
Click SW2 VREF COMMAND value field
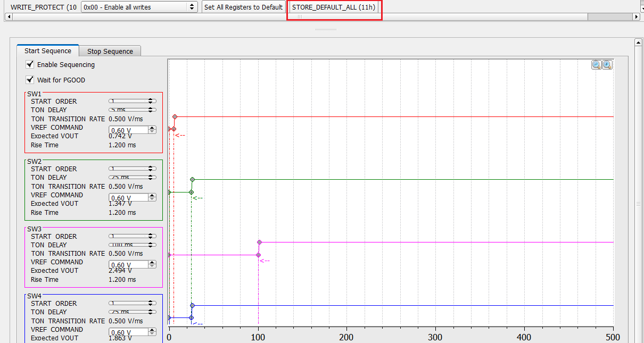[x=128, y=197]
